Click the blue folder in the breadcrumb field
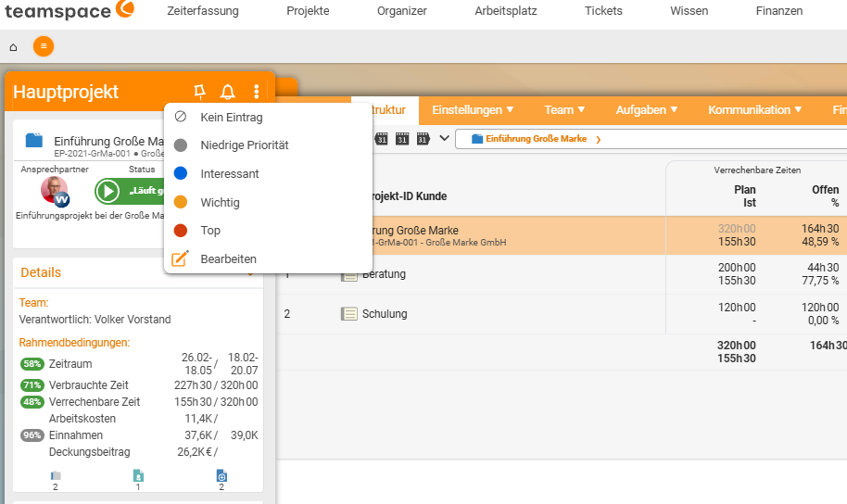Viewport: 847px width, 504px height. (477, 139)
